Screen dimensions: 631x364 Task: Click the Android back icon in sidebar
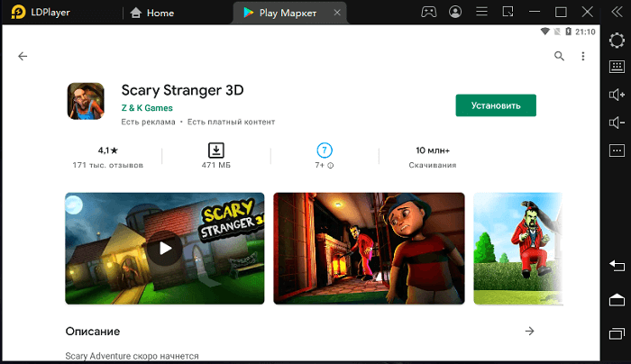(x=617, y=266)
